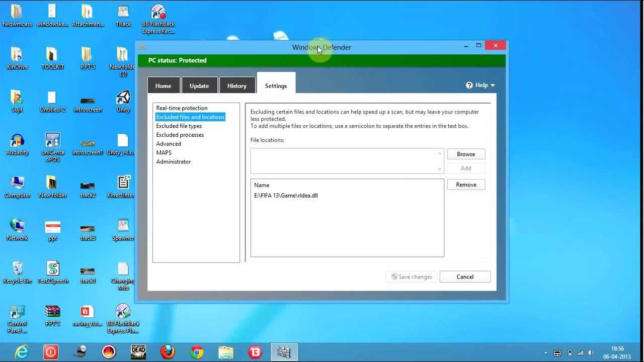This screenshot has height=362, width=644.
Task: Click the Browse button
Action: 466,154
